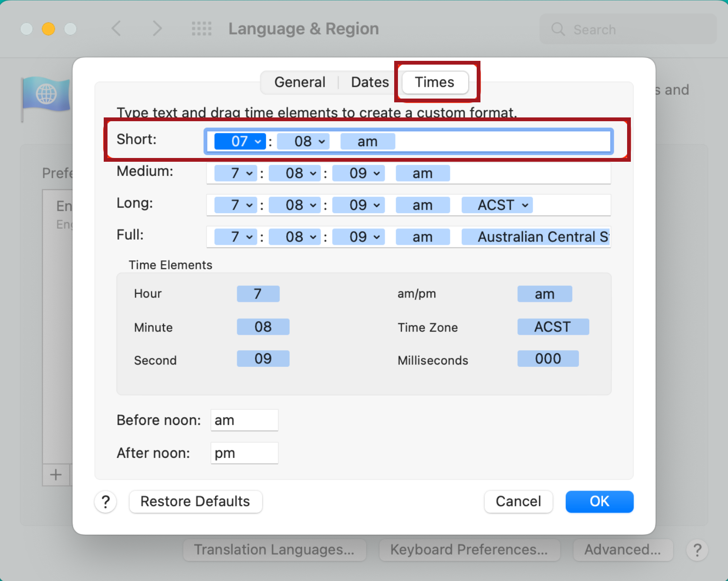
Task: Select the Short format am token
Action: point(368,141)
